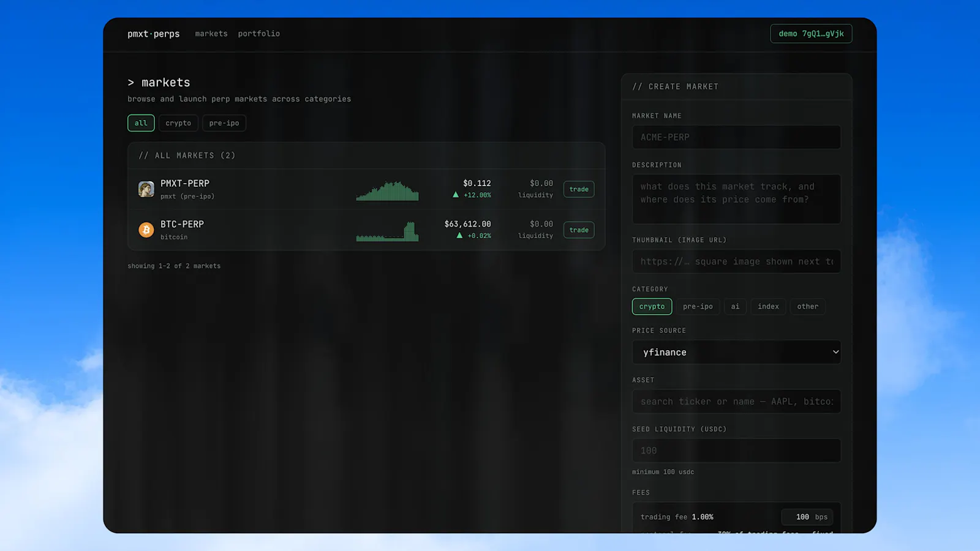The height and width of the screenshot is (551, 980).
Task: Focus the Thumbnail image URL field
Action: 736,261
